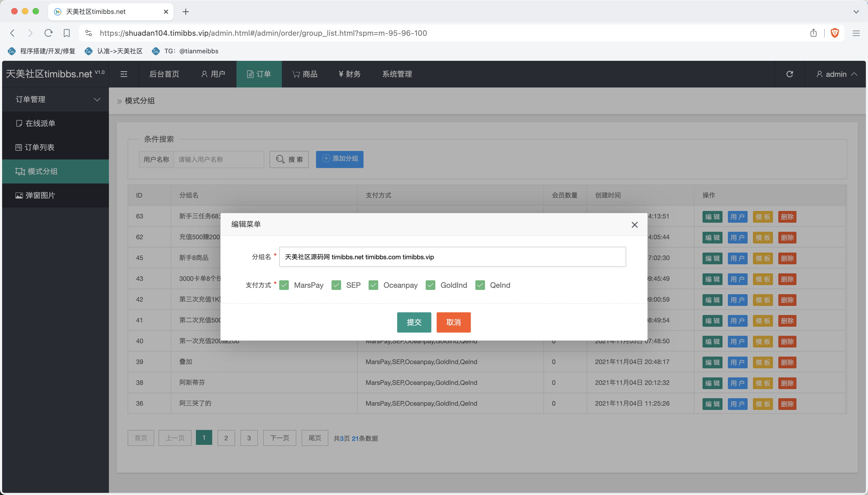Screen dimensions: 868x495
Task: Click the green 提交 button
Action: [x=414, y=322]
